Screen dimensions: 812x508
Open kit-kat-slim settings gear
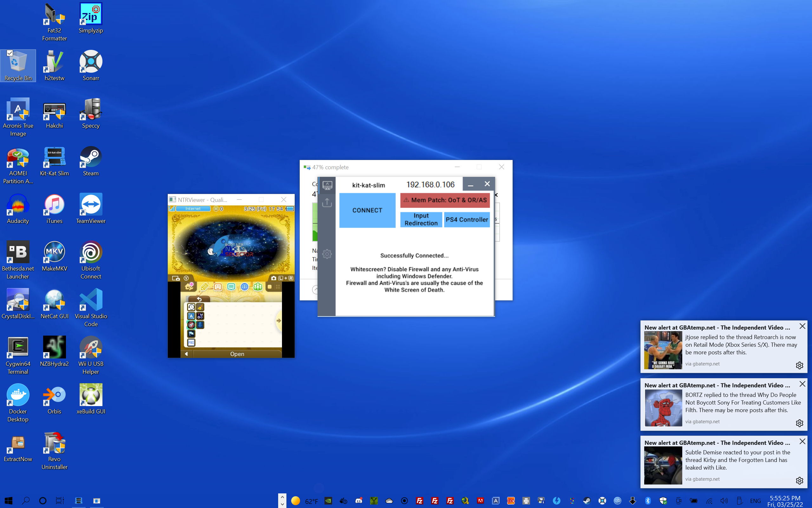pos(327,254)
